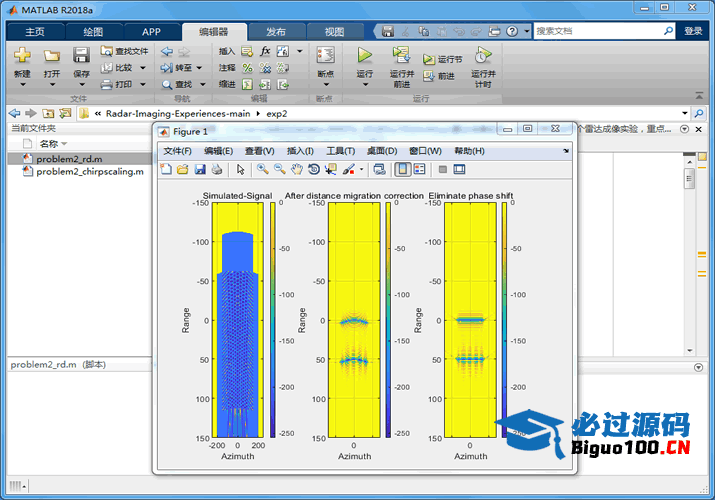Click the smart indent icon
The image size is (715, 500).
click(x=247, y=84)
